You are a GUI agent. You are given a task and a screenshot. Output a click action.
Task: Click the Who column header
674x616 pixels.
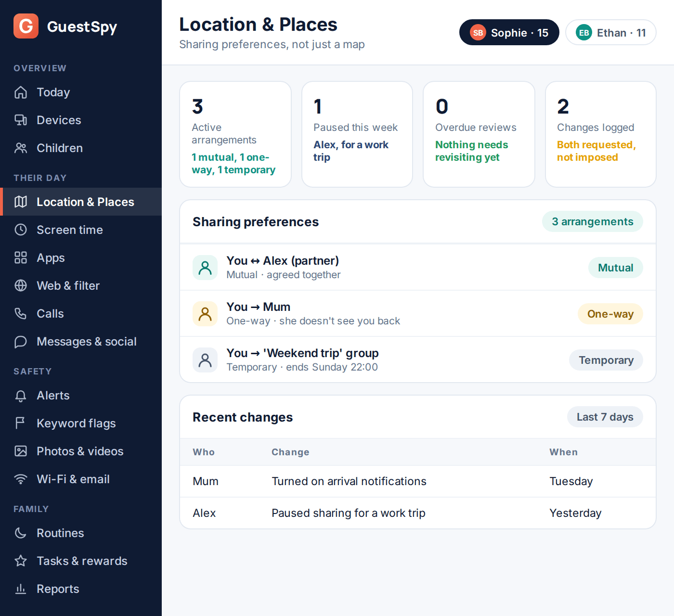click(204, 452)
